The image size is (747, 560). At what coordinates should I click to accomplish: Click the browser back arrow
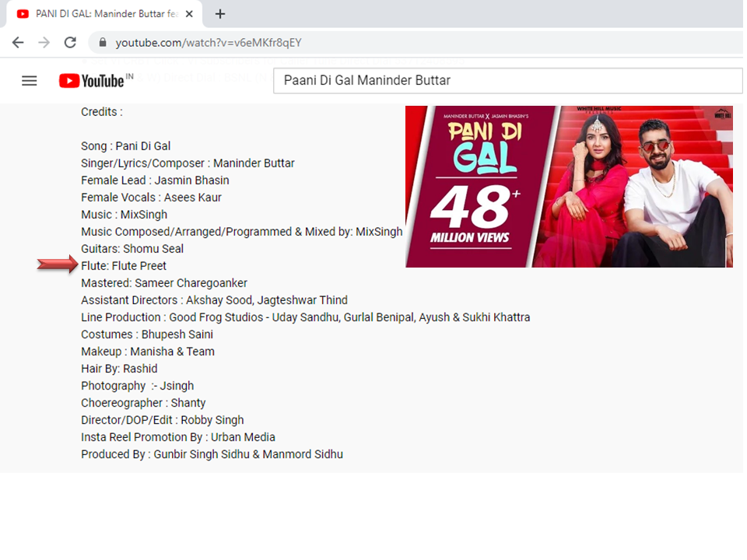(x=18, y=43)
